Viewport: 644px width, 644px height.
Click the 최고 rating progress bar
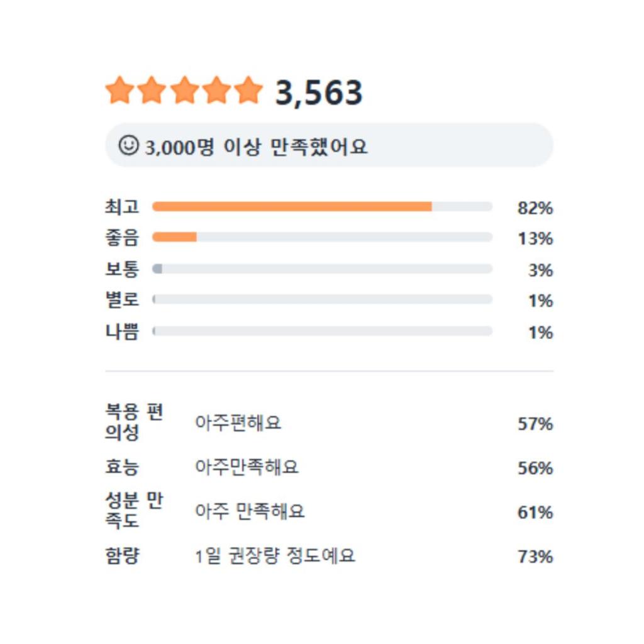[x=322, y=206]
